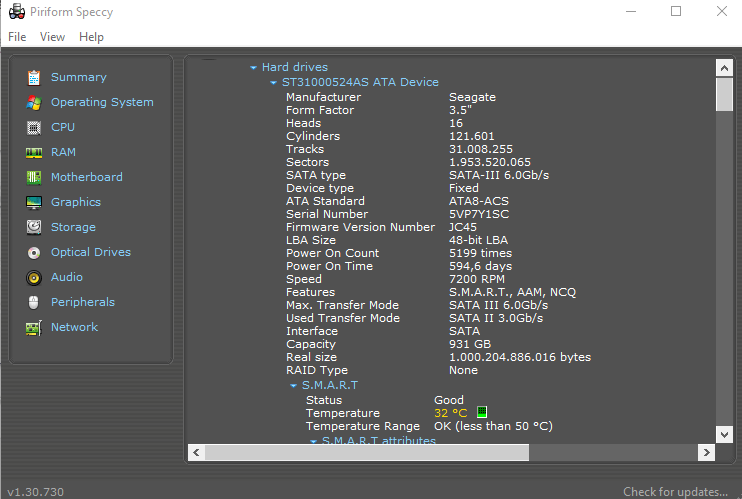The width and height of the screenshot is (742, 499).
Task: Open the View menu
Action: click(x=52, y=37)
